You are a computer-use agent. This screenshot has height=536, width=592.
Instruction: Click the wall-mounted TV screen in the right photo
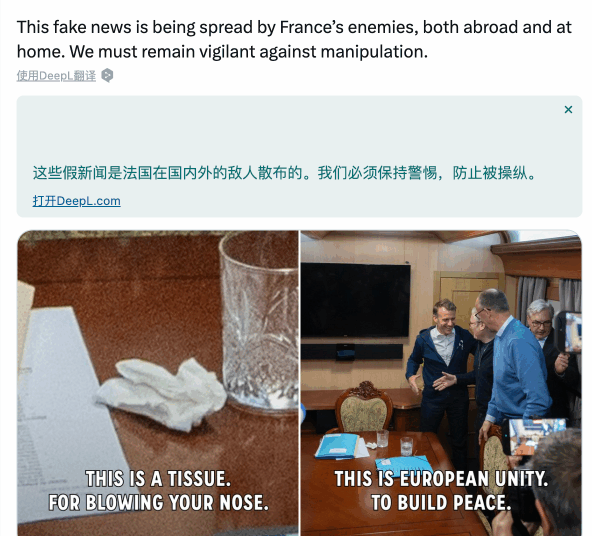(356, 300)
